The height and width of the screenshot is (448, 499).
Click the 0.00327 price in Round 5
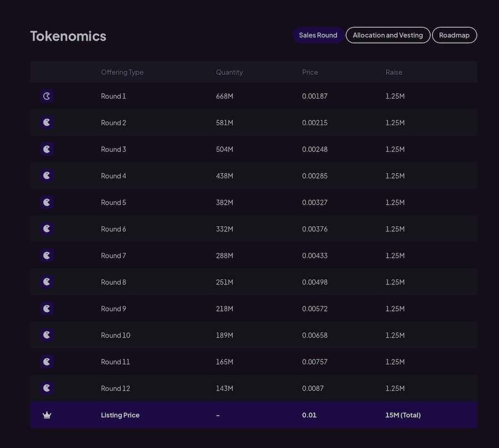pyautogui.click(x=314, y=202)
